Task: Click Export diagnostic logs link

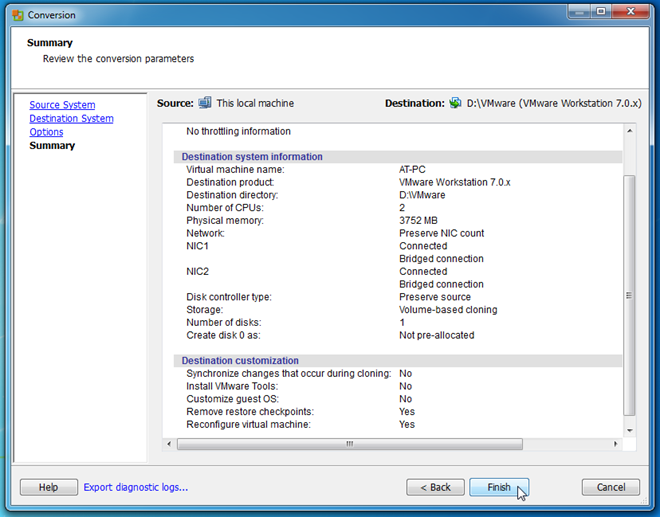Action: [x=135, y=487]
